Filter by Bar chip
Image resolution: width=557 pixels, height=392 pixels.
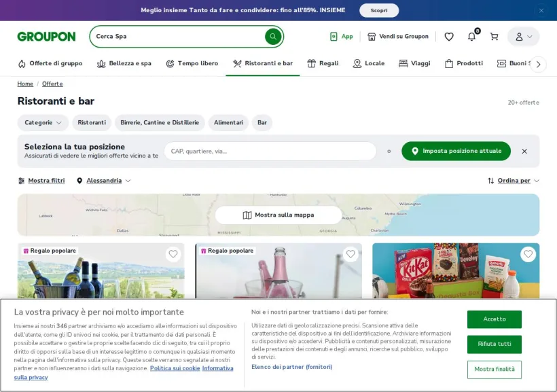(262, 122)
